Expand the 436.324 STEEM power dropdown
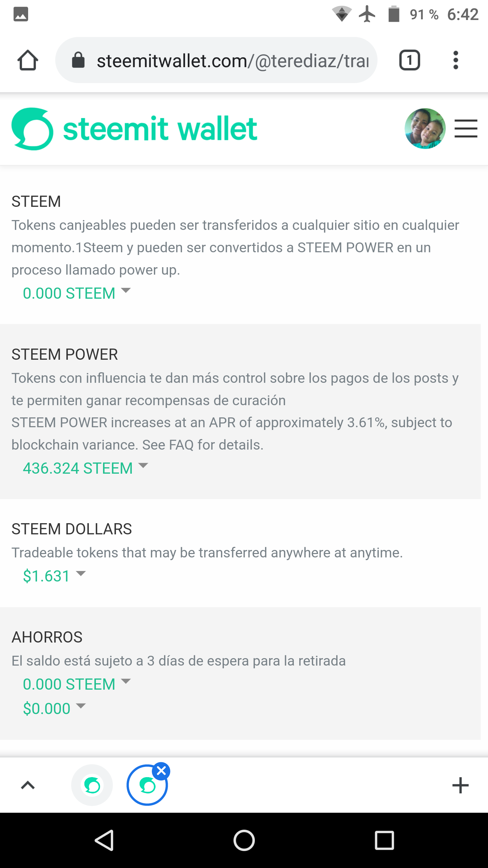 pyautogui.click(x=85, y=468)
